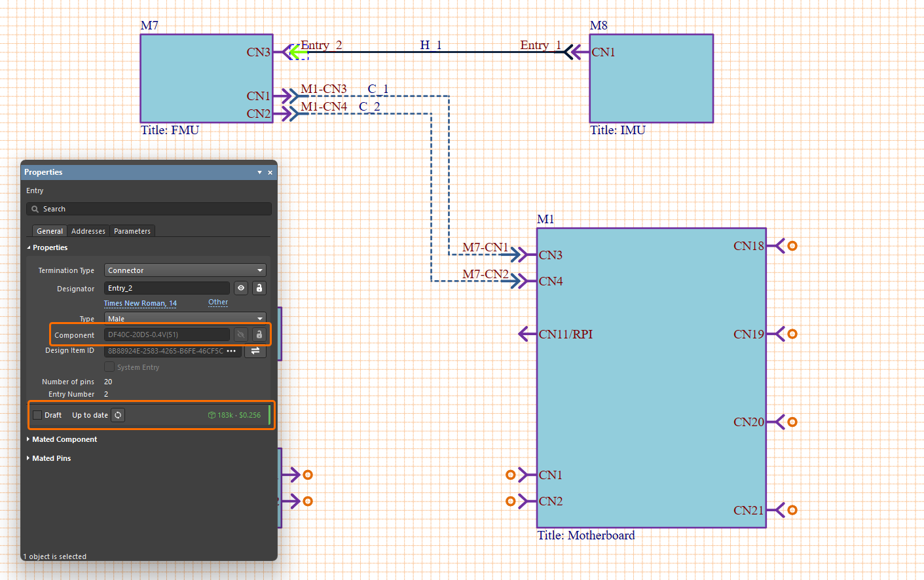Switch to the Addresses tab
Screen dimensions: 924x580
coord(88,231)
